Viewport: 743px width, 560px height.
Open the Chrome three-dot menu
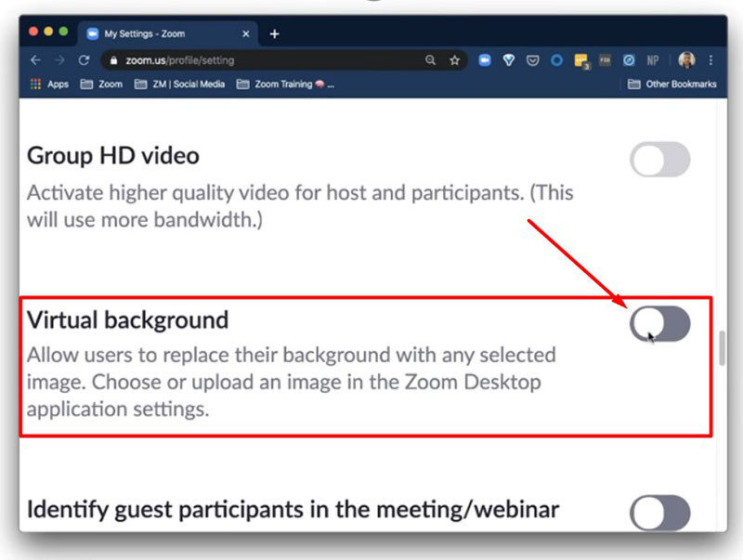(x=710, y=60)
